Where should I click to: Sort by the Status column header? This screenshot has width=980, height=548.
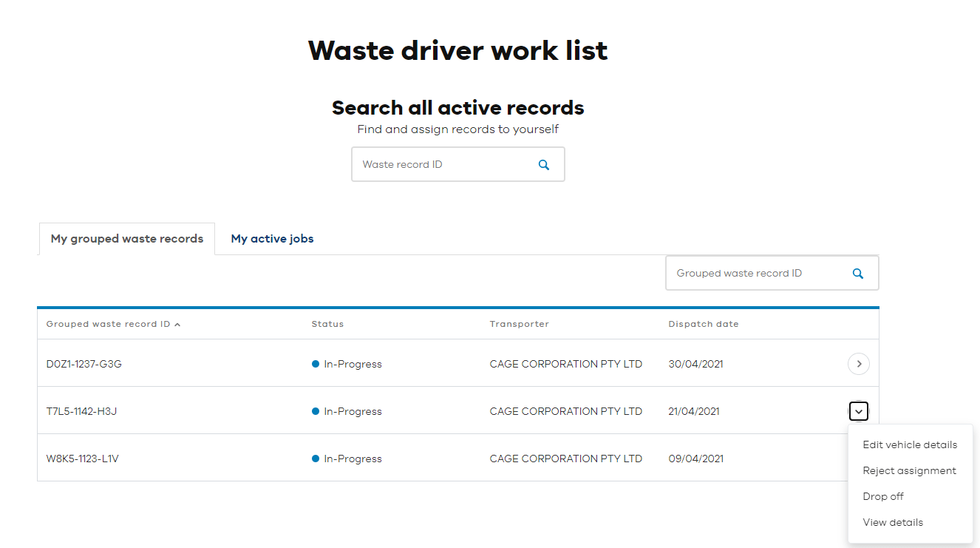[327, 324]
